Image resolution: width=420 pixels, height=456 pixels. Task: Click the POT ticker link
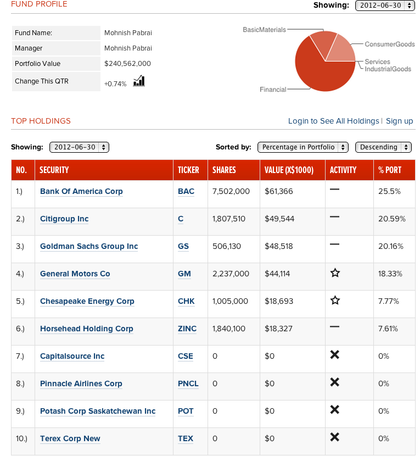(186, 411)
